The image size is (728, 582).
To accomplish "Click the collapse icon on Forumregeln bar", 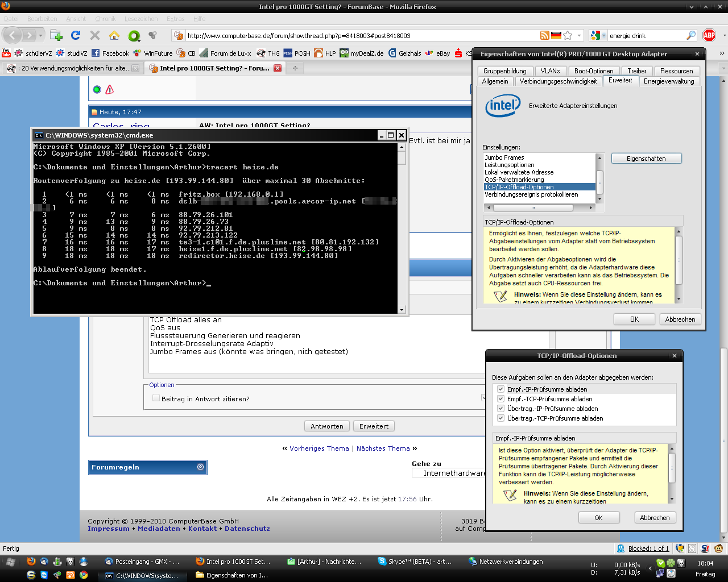I will tap(200, 467).
